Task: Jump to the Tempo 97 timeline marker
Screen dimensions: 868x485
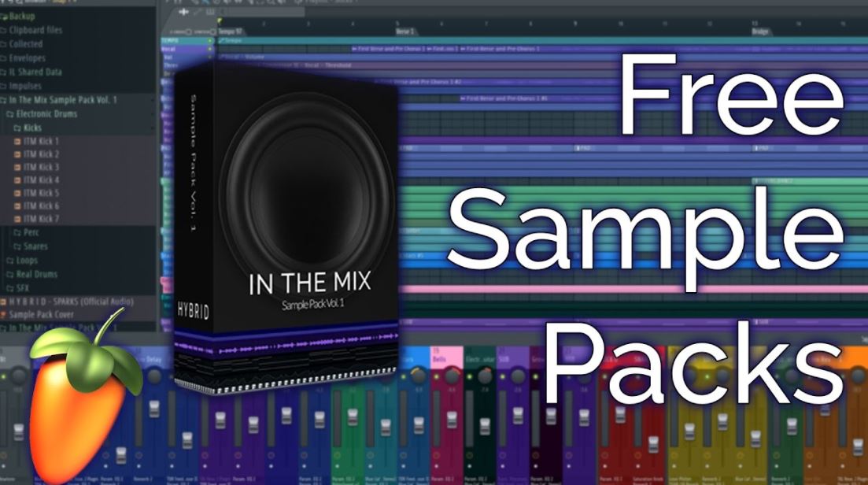Action: [231, 31]
